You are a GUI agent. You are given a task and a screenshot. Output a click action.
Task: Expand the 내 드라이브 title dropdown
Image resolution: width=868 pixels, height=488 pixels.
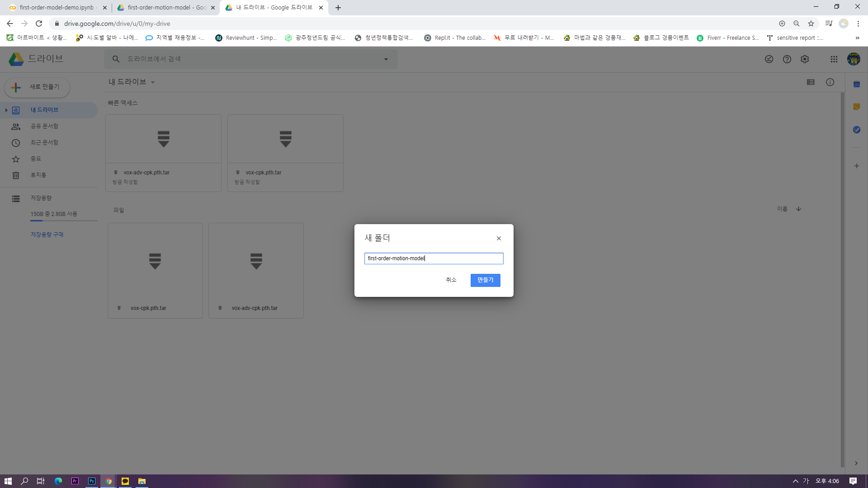pos(153,82)
